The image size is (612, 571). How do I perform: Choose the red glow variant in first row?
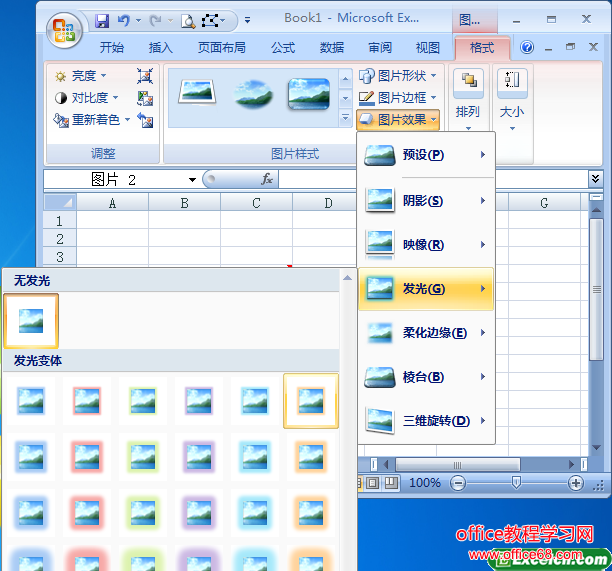coord(87,401)
